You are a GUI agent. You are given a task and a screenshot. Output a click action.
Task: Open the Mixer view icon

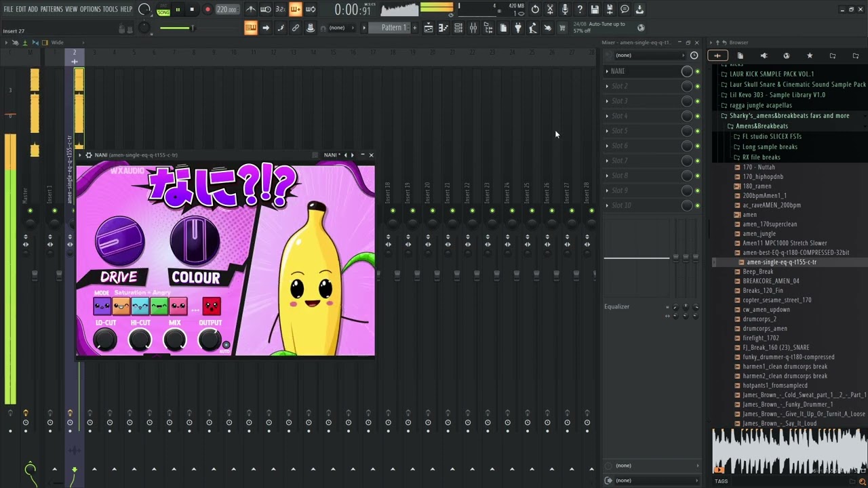473,28
